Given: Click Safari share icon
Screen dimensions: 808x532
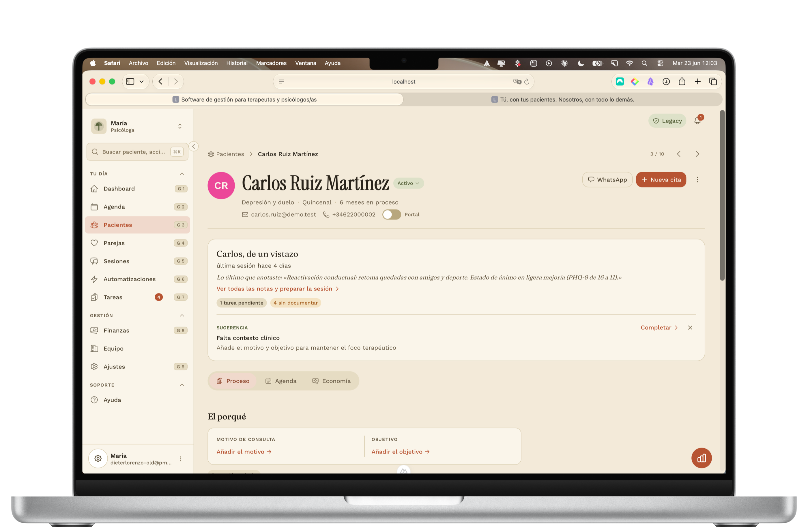Looking at the screenshot, I should [682, 81].
